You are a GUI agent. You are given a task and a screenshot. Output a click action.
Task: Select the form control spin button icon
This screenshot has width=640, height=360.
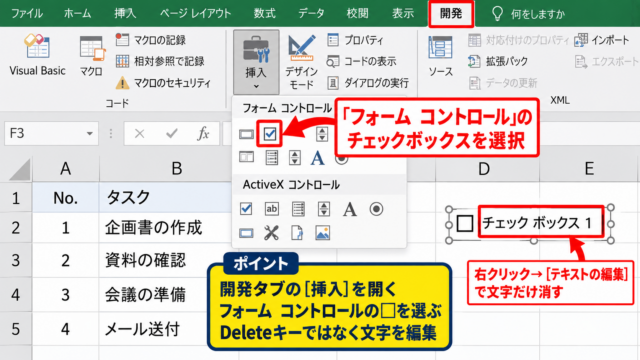point(322,134)
